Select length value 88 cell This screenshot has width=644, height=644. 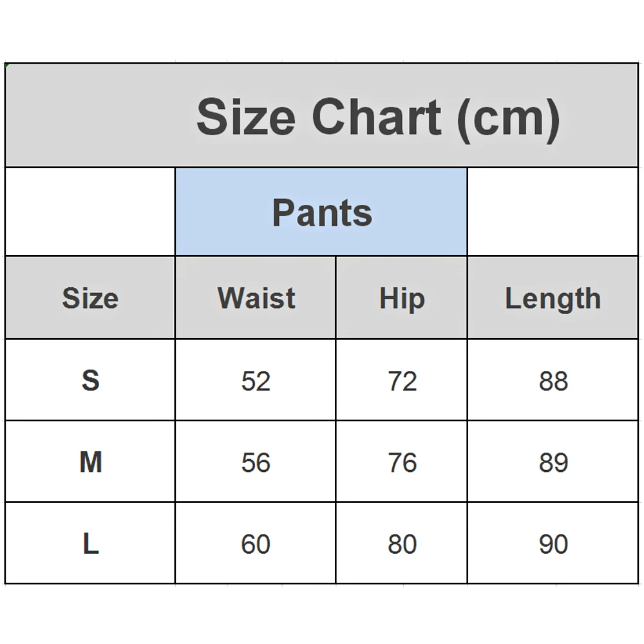click(553, 381)
